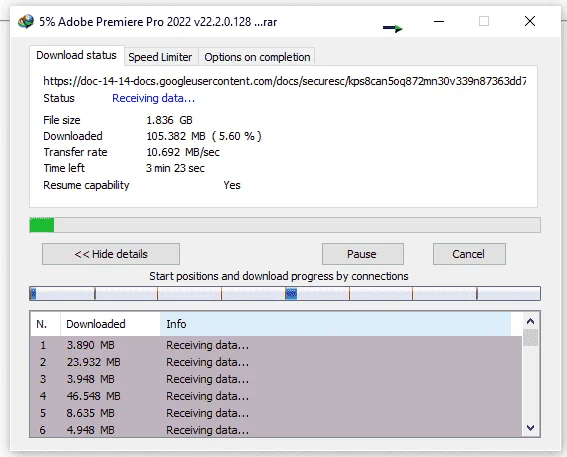Click the connection list scrollbar thumb

530,337
